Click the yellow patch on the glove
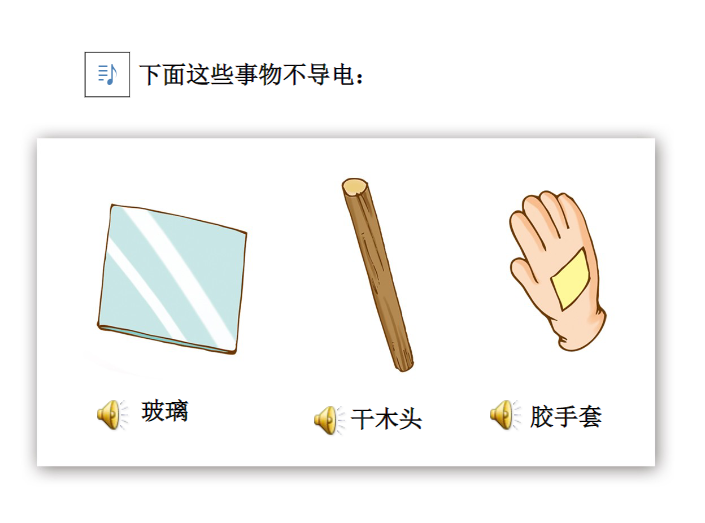This screenshot has width=705, height=523. coord(570,279)
